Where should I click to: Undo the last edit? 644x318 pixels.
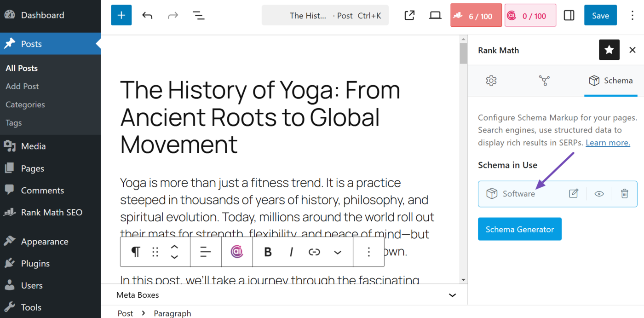pos(147,16)
